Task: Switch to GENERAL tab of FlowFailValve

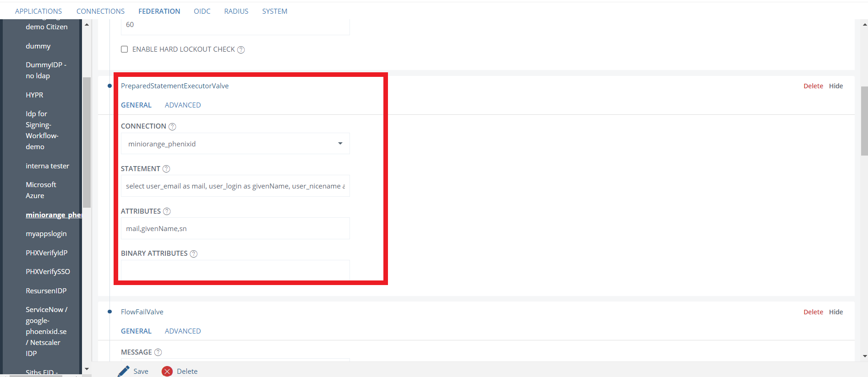Action: pyautogui.click(x=136, y=331)
